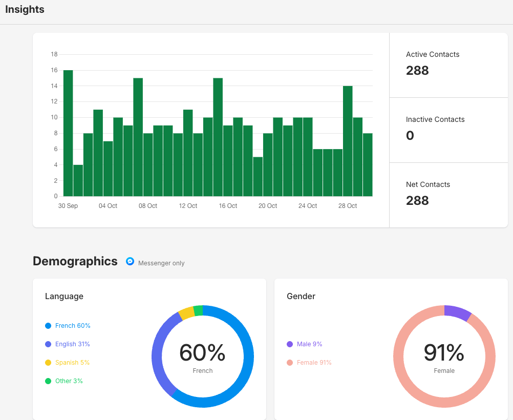Click the Inactive Contacts value 0
513x420 pixels.
click(x=410, y=136)
